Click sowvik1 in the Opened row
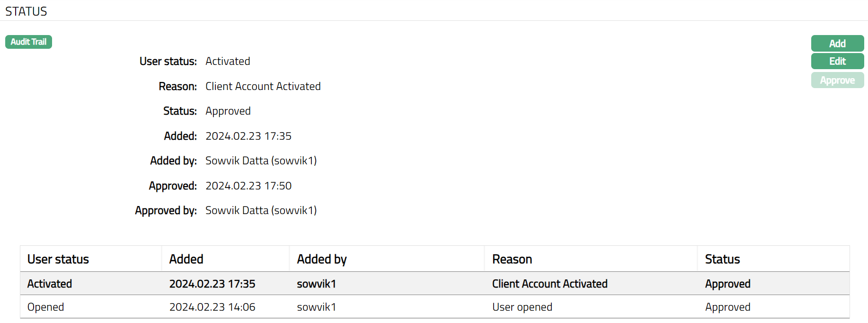The height and width of the screenshot is (323, 868). pos(316,307)
